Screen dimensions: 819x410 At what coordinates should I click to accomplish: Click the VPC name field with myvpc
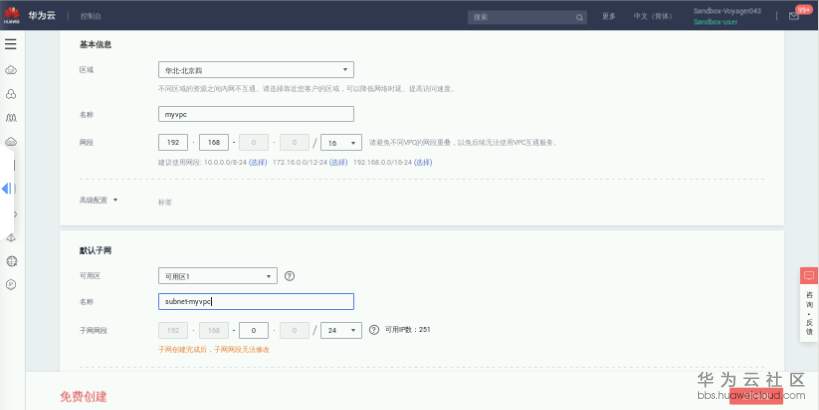tap(256, 114)
